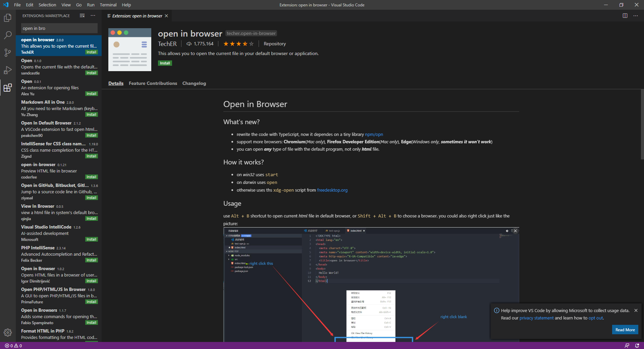
Task: Install Markdown All in One
Action: [x=91, y=114]
